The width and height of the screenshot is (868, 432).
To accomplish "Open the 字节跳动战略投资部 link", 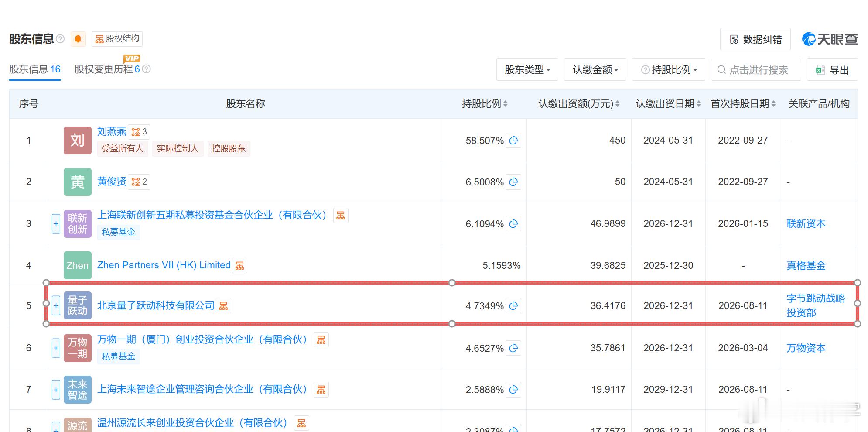I will pyautogui.click(x=816, y=305).
